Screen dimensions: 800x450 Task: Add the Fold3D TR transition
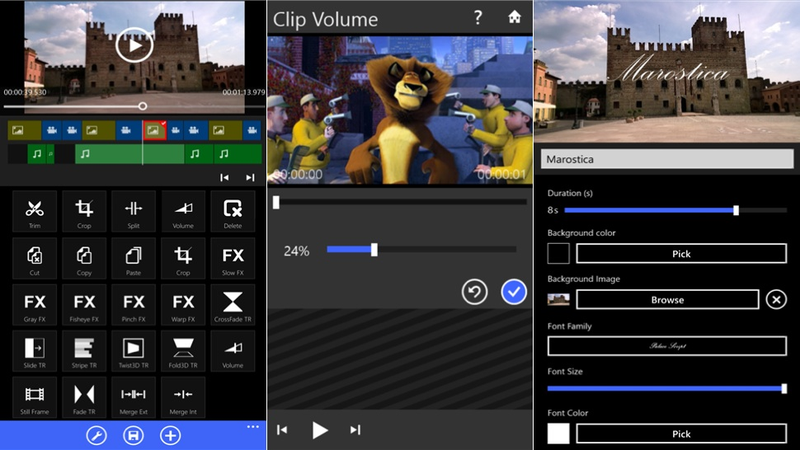click(x=183, y=351)
